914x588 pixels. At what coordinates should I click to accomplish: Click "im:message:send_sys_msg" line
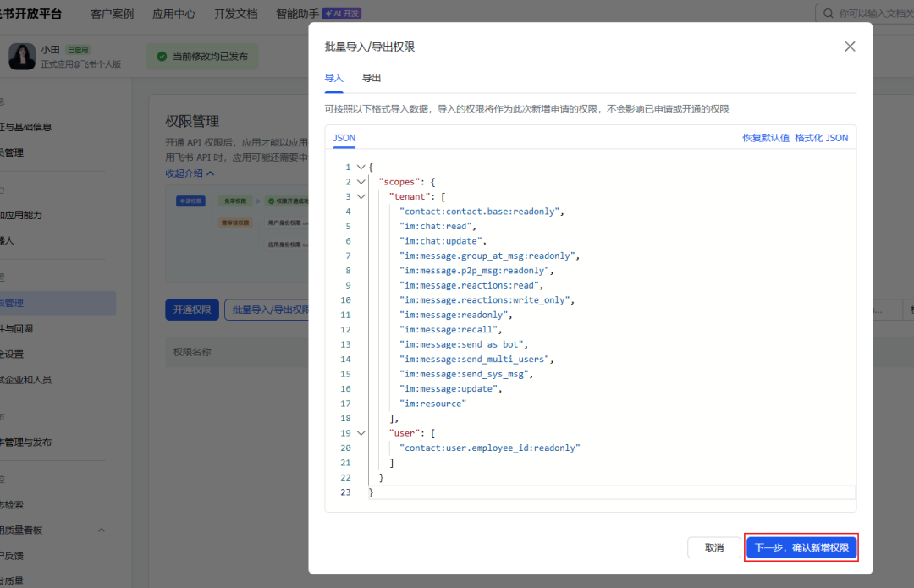(x=466, y=374)
